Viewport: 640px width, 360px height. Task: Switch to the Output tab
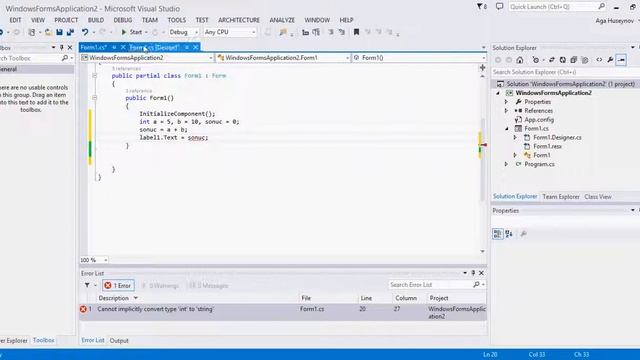119,340
